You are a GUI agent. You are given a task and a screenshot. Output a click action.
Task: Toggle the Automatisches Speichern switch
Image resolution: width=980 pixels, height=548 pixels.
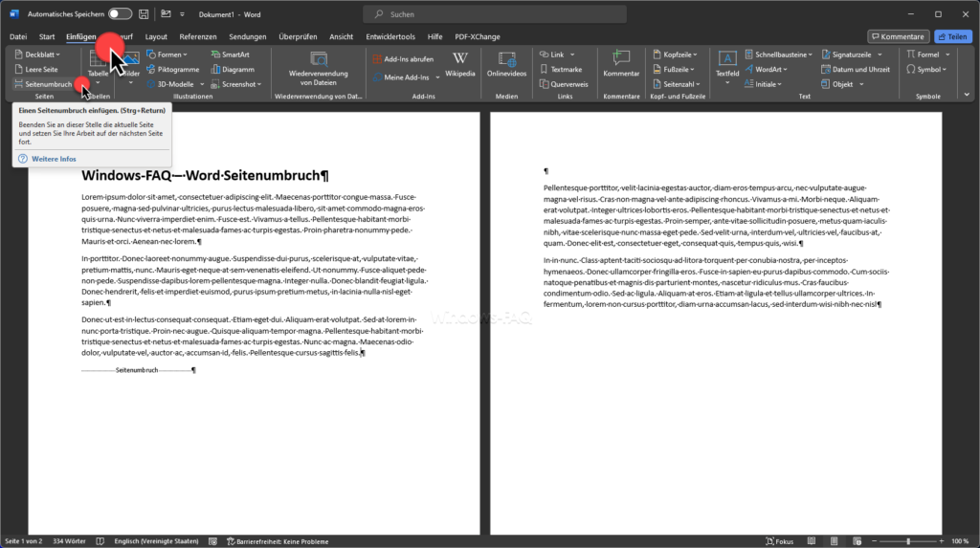120,13
